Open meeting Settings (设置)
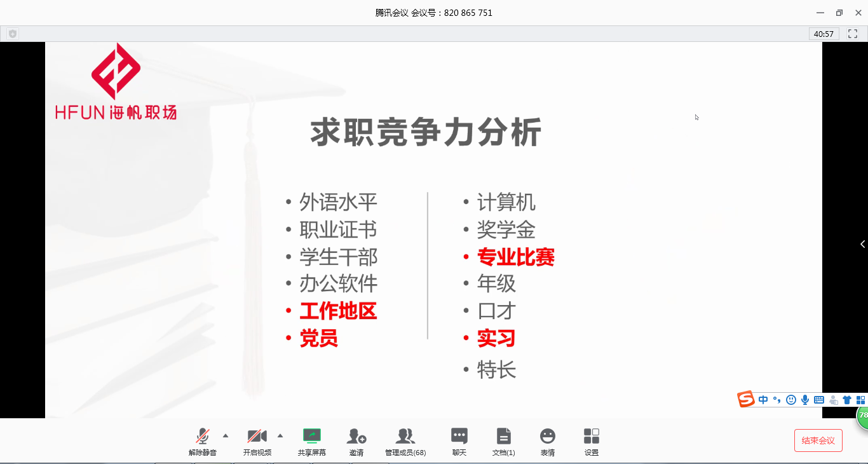The height and width of the screenshot is (464, 868). [x=591, y=437]
